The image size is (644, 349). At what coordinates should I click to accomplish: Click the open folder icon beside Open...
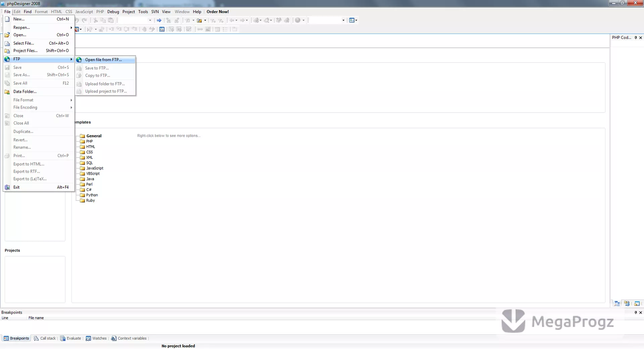tap(7, 35)
